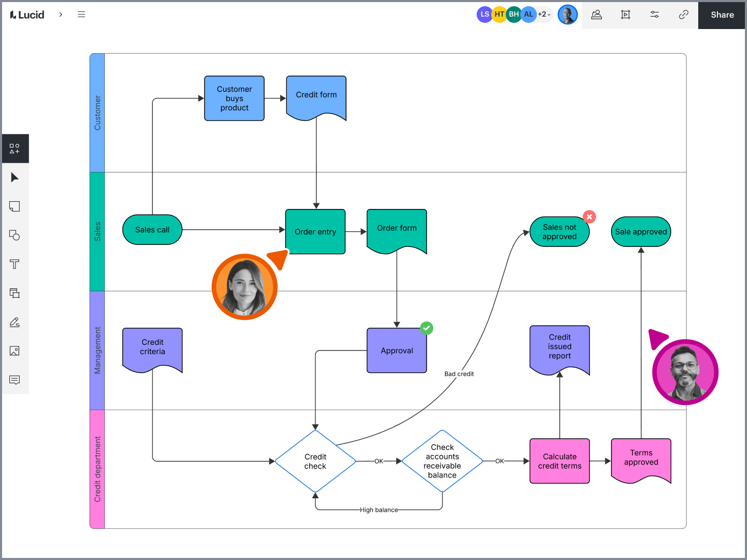This screenshot has width=747, height=560.
Task: Select the Management swimlane header
Action: click(x=98, y=351)
